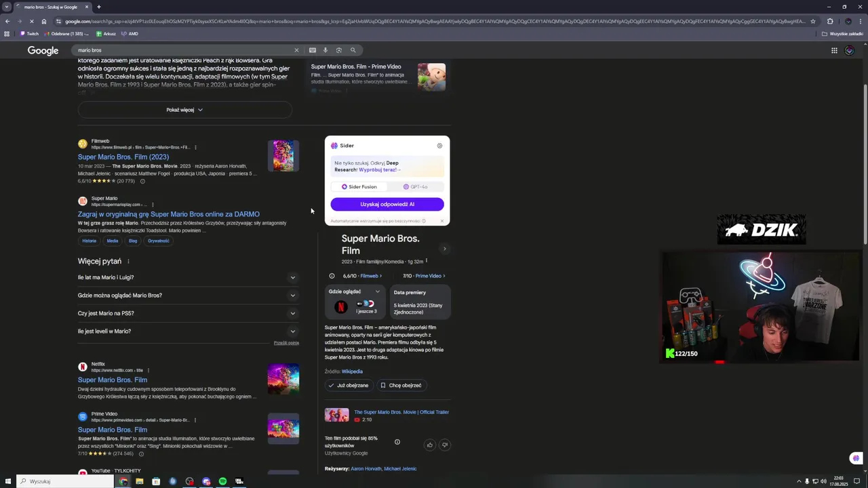This screenshot has height=488, width=868.
Task: Open the AMD bookmark
Action: point(130,33)
